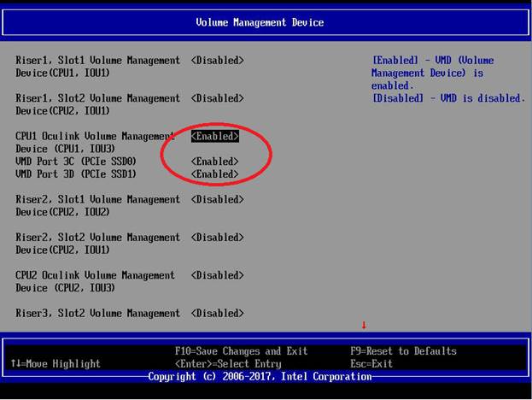This screenshot has width=532, height=400.
Task: Open Riser2 Slot2 Disabled option value
Action: click(217, 238)
